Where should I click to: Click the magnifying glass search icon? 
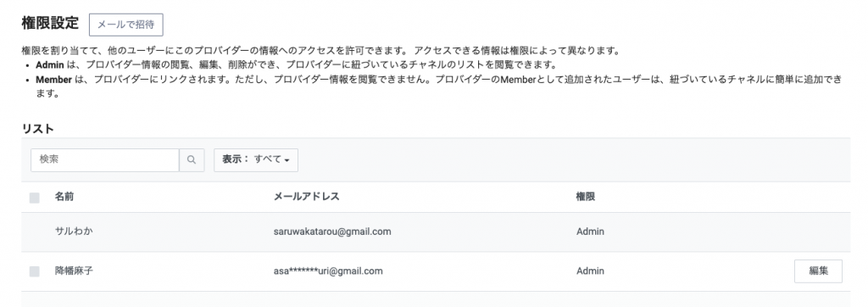click(x=192, y=159)
